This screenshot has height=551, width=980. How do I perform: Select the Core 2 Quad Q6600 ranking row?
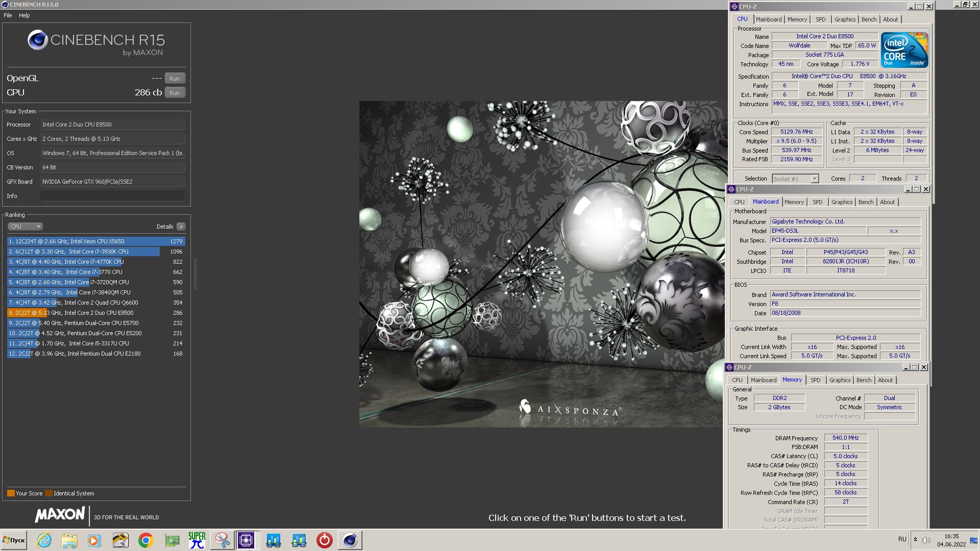(96, 303)
